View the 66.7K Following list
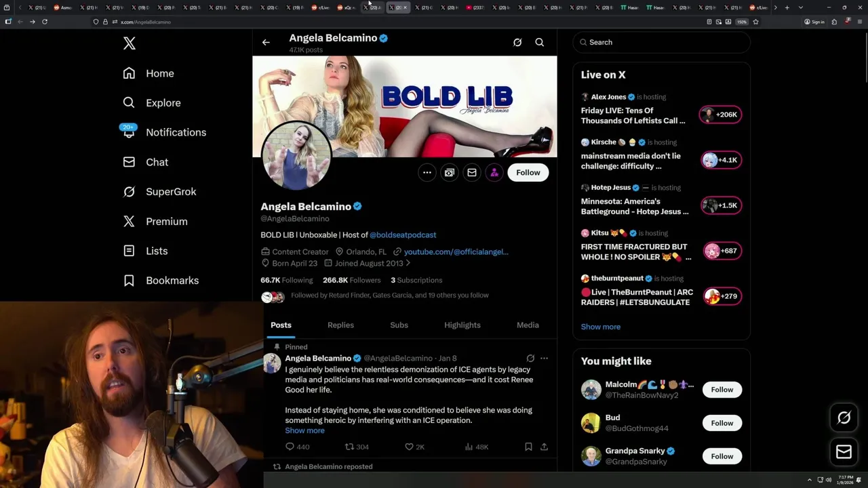 coord(287,280)
